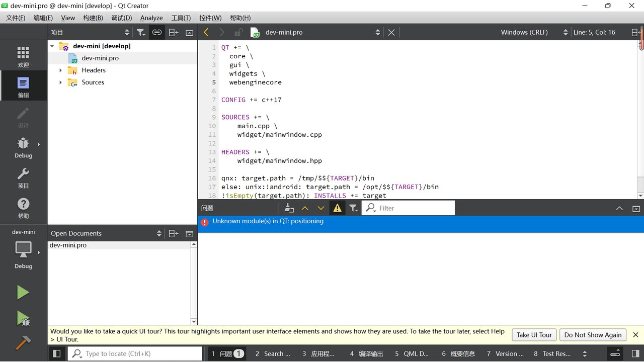This screenshot has width=644, height=362.
Task: Minimize the issues pane upward arrow
Action: point(619,208)
